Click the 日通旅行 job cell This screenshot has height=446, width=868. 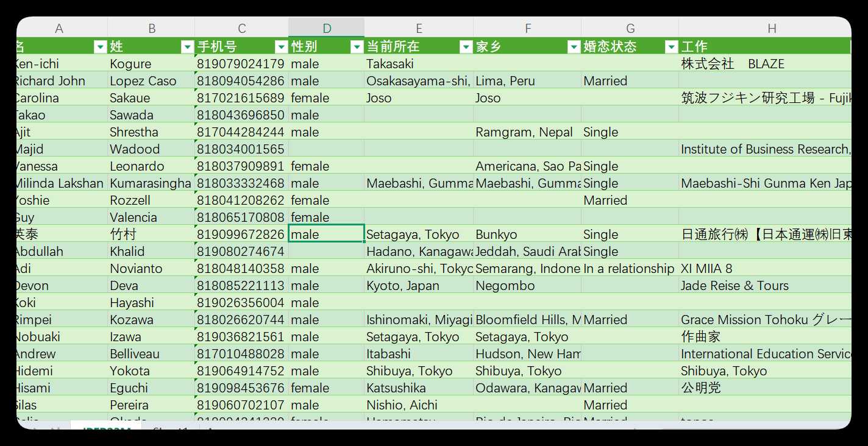[x=765, y=234]
